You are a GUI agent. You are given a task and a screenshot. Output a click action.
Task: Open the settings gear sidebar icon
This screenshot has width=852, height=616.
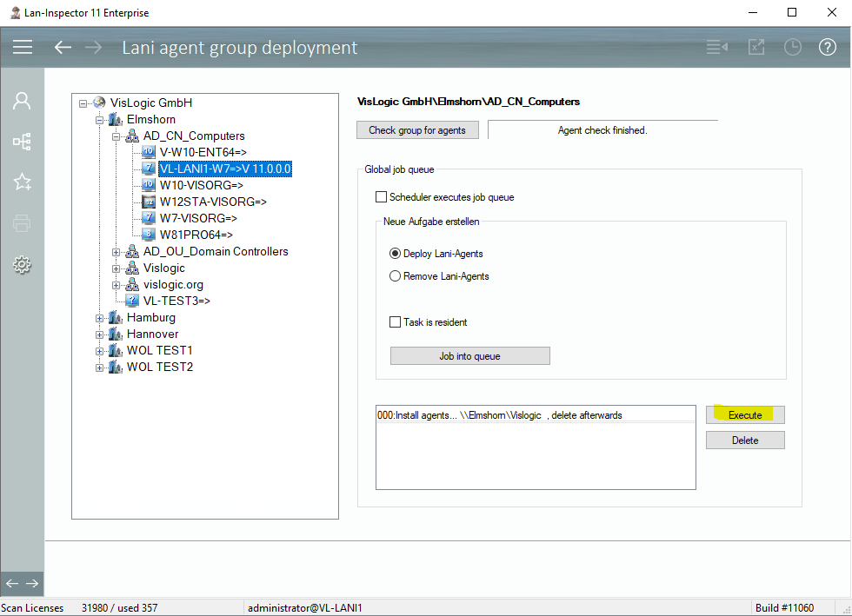coord(23,265)
